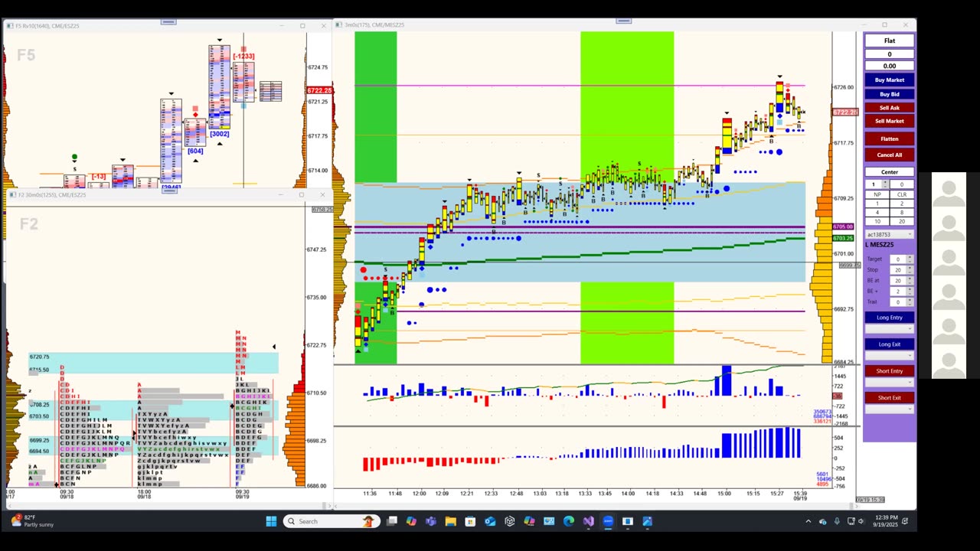Choose quantity preset 20
This screenshot has height=551, width=980.
pos(902,222)
